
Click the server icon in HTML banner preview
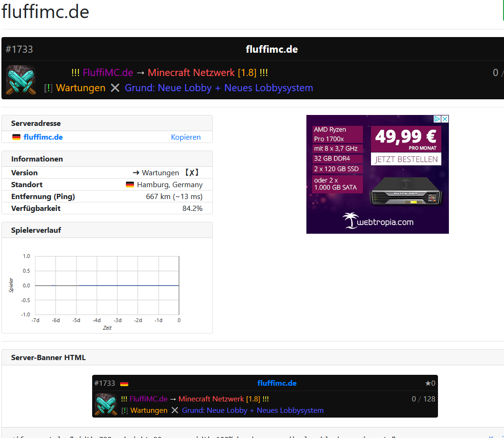point(106,404)
